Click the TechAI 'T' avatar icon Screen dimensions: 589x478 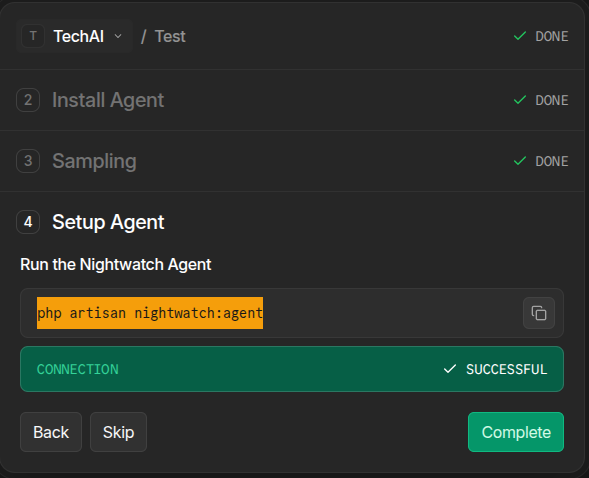[33, 36]
